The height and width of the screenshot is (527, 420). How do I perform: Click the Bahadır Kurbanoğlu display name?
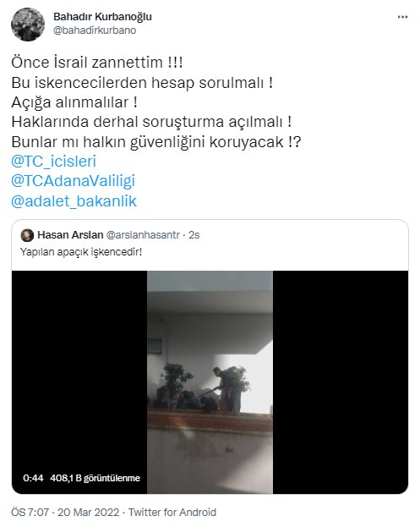coord(102,16)
